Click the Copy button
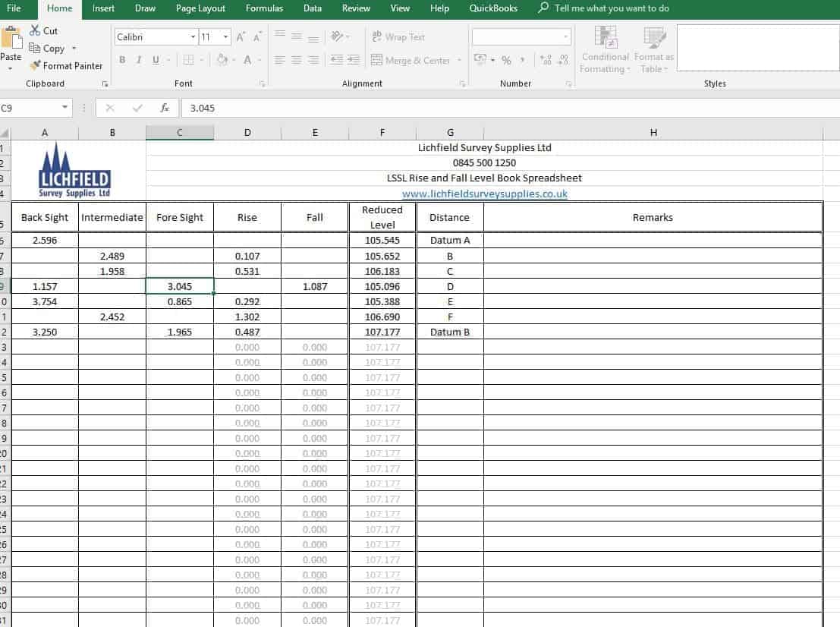Viewport: 840px width, 627px height. pyautogui.click(x=46, y=49)
